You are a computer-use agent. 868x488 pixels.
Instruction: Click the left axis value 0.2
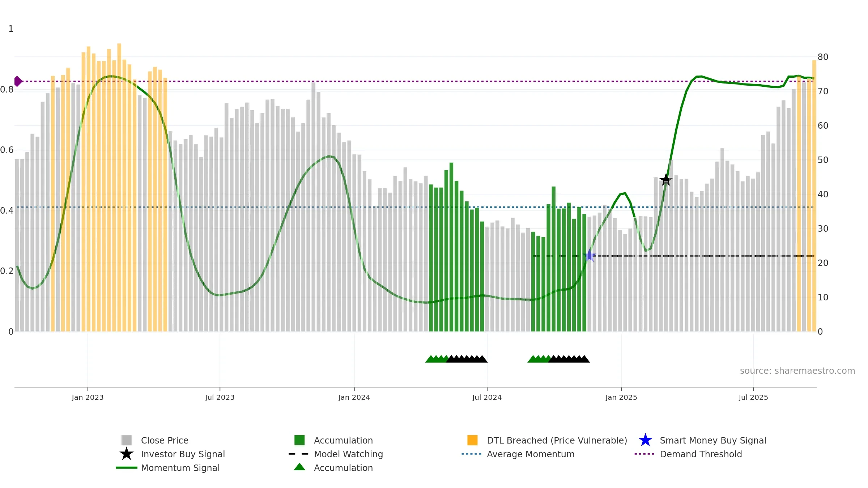pyautogui.click(x=7, y=271)
